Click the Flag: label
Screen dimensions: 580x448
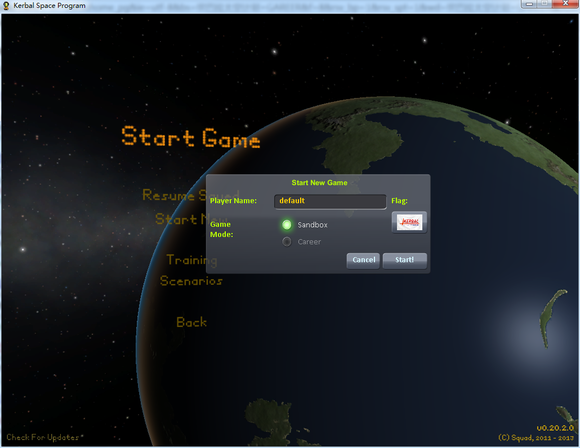[399, 201]
